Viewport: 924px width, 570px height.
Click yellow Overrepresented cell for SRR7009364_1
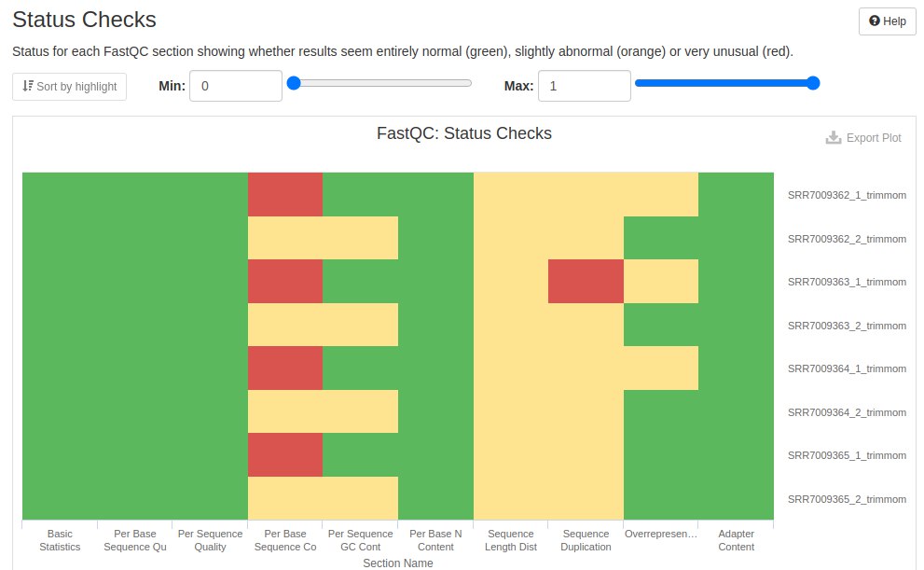pyautogui.click(x=661, y=368)
